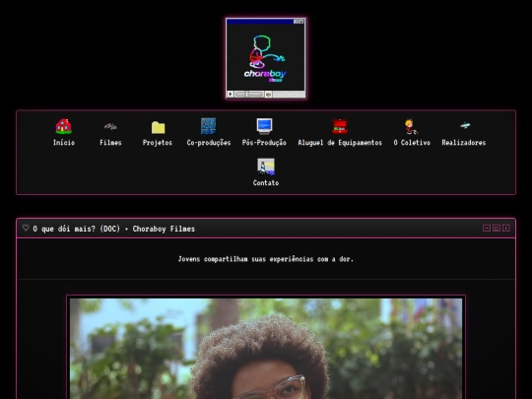The width and height of the screenshot is (532, 399).
Task: Open the Co-produções menu label
Action: click(x=209, y=143)
